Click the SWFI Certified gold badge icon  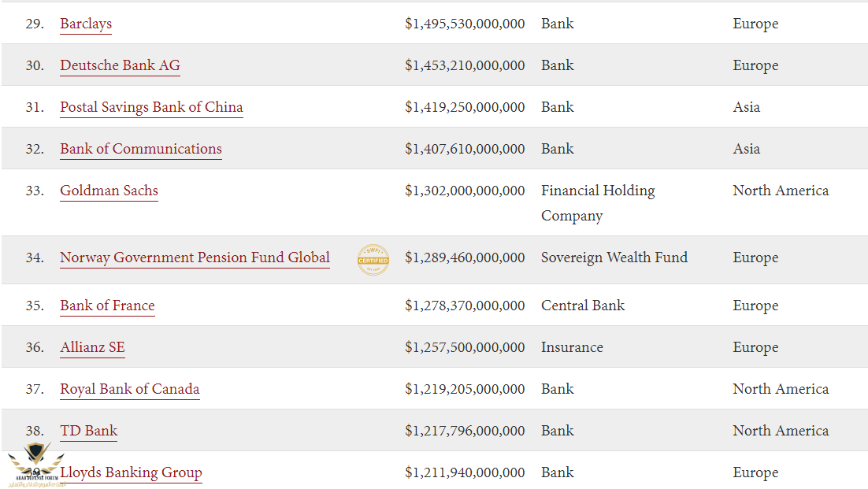point(373,259)
